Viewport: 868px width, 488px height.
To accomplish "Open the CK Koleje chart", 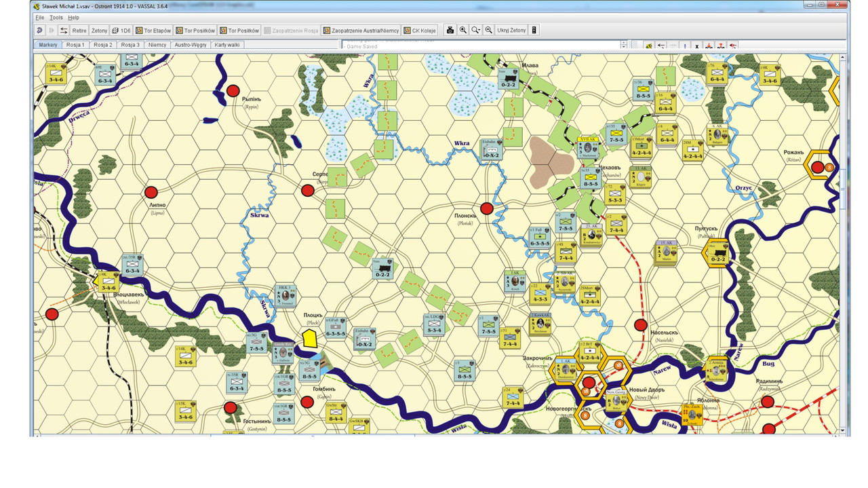I will pyautogui.click(x=420, y=31).
